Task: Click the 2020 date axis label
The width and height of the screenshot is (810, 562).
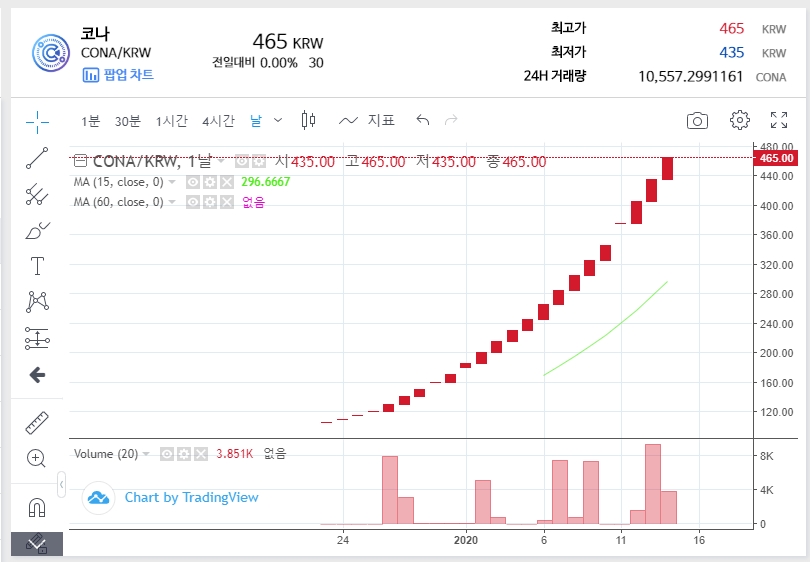Action: point(466,540)
